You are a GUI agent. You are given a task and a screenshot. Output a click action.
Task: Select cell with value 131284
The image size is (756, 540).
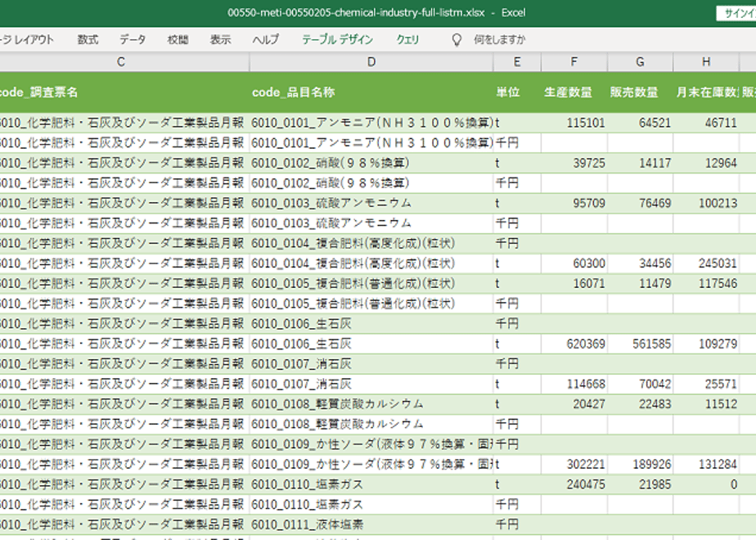pyautogui.click(x=706, y=464)
